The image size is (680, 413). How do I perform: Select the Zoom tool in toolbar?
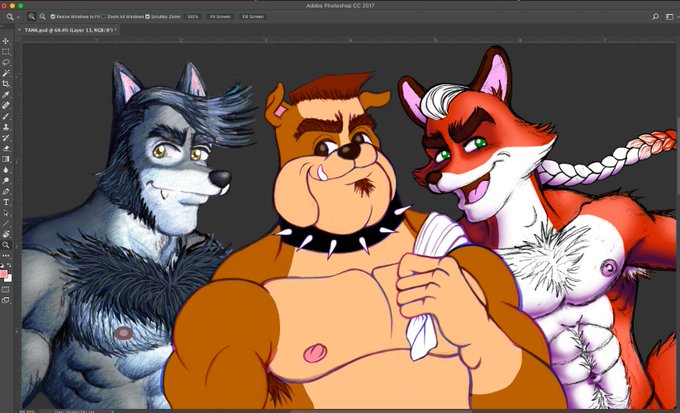6,245
